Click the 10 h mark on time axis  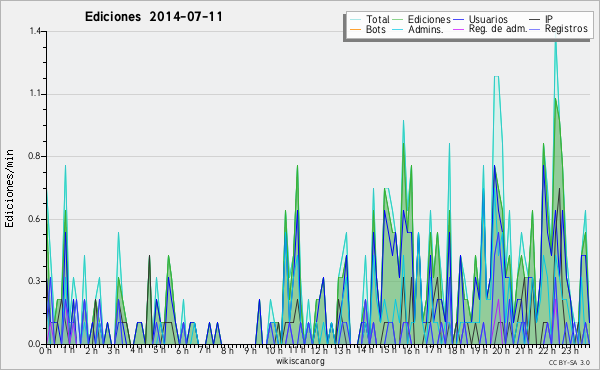pos(274,351)
